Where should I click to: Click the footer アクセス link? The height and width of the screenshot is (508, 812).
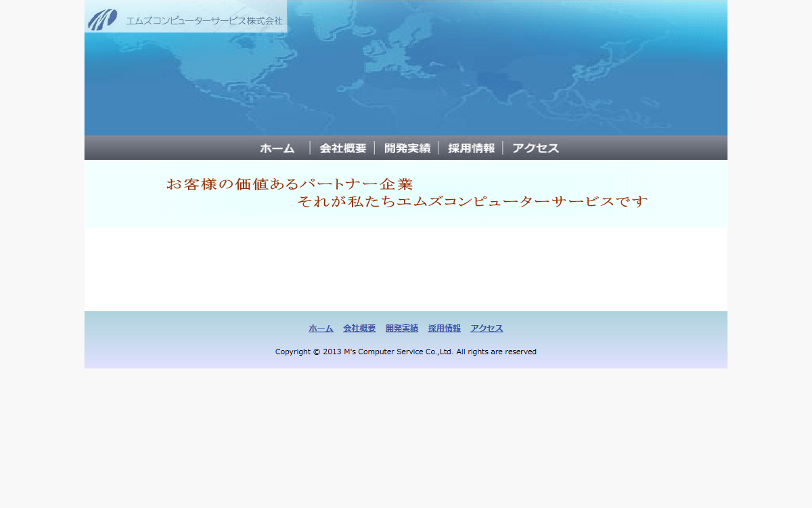[x=487, y=329]
